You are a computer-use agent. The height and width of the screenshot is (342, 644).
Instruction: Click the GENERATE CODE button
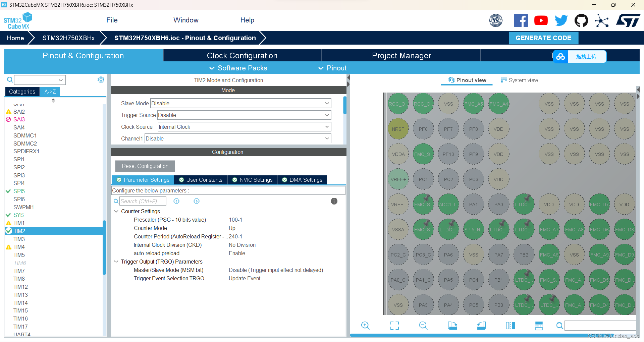pyautogui.click(x=543, y=38)
